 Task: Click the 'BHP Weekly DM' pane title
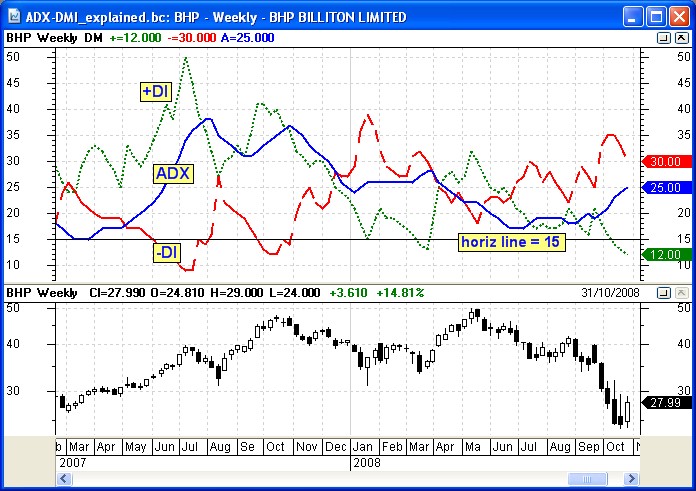pyautogui.click(x=54, y=38)
